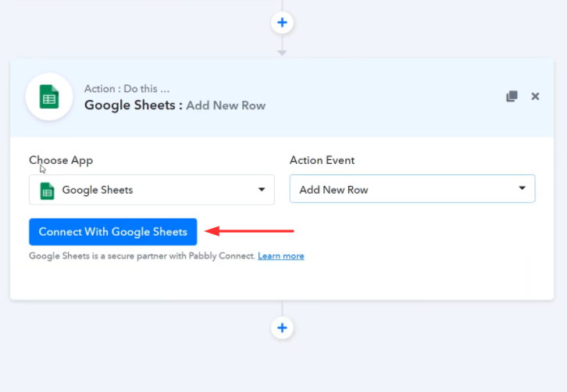Open the Learn more link

pyautogui.click(x=281, y=256)
